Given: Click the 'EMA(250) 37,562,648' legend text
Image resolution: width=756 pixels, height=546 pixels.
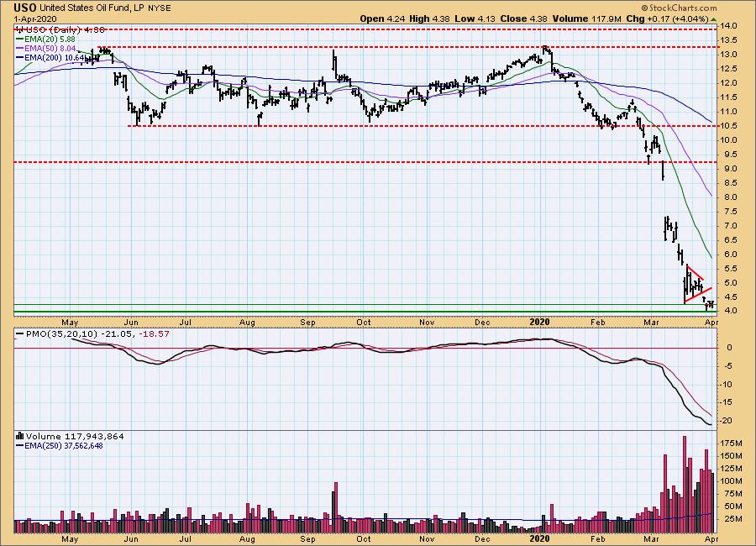Looking at the screenshot, I should (64, 446).
